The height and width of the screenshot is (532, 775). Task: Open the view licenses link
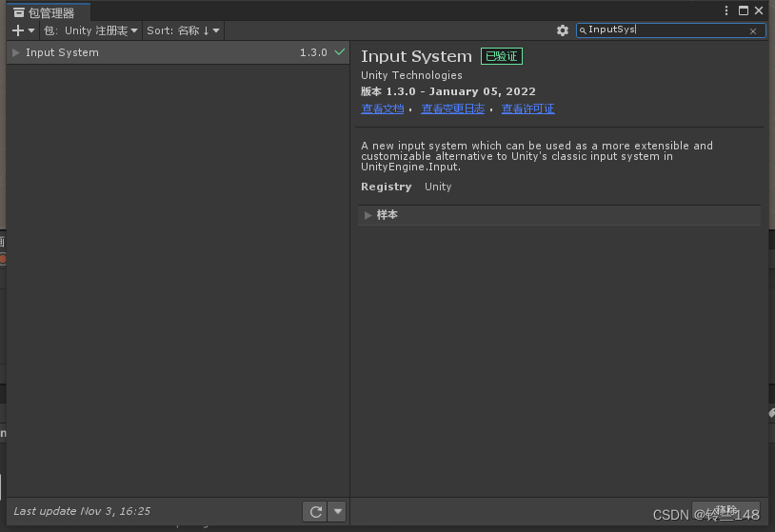tap(527, 108)
